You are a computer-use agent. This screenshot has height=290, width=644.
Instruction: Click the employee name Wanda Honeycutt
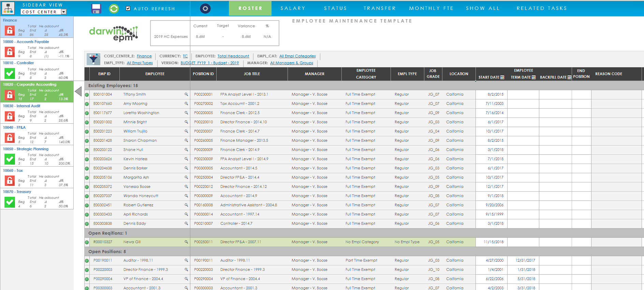pyautogui.click(x=141, y=196)
